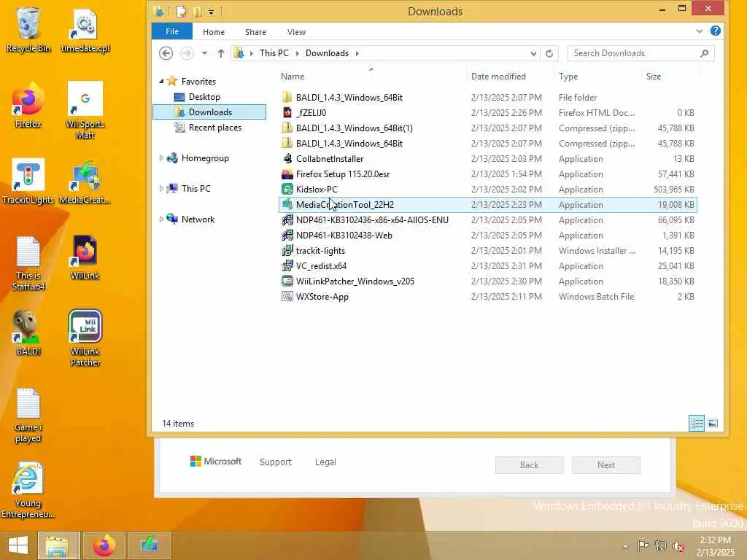Open the Share ribbon tab
Image resolution: width=747 pixels, height=560 pixels.
255,32
